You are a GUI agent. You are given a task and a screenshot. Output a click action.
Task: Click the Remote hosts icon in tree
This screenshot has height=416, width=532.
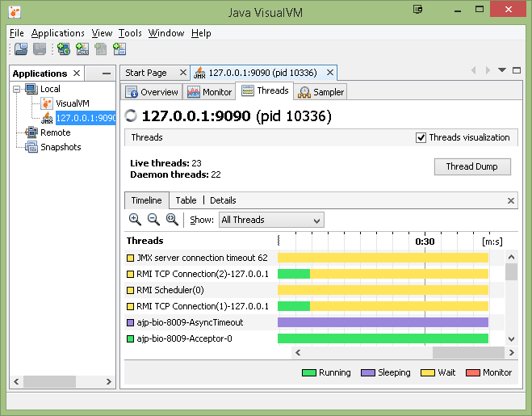click(x=31, y=132)
